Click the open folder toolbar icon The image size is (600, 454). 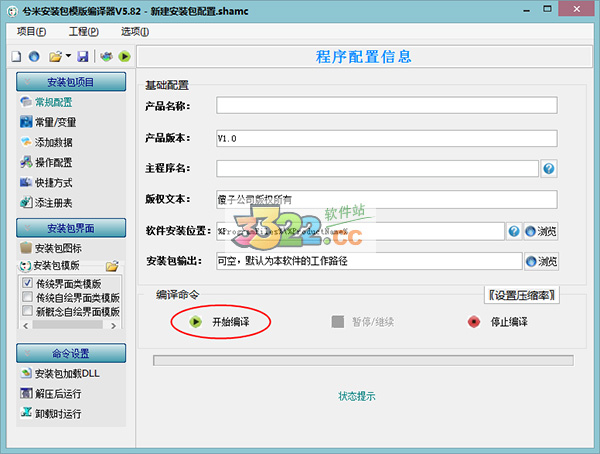55,57
